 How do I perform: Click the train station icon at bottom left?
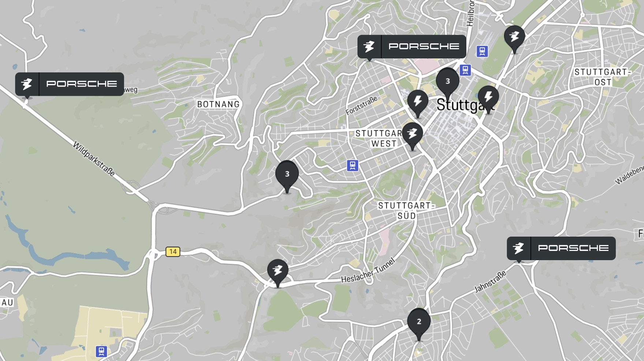pos(101,351)
